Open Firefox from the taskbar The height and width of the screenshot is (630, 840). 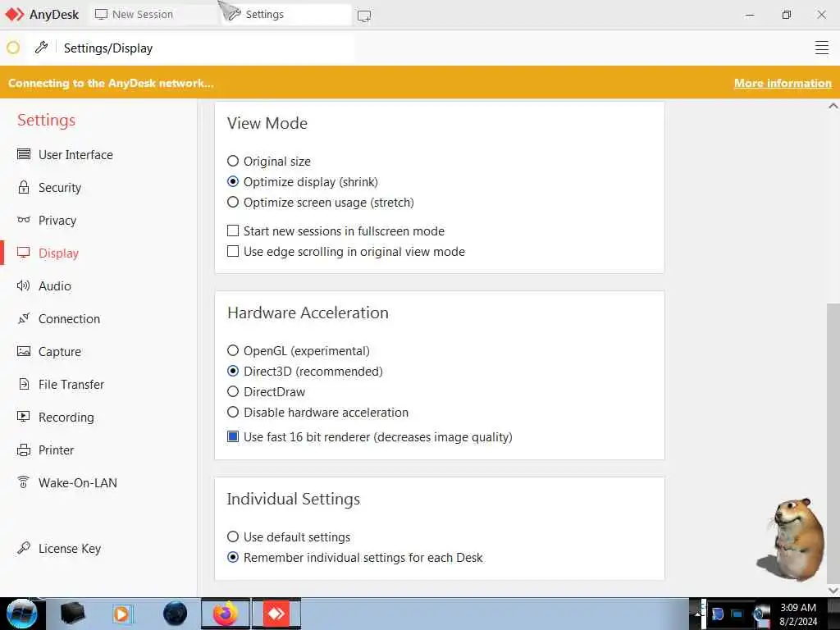[x=226, y=614]
